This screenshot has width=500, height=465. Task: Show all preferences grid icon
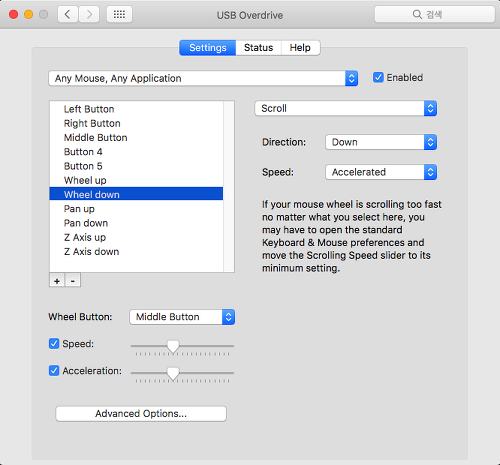[119, 14]
